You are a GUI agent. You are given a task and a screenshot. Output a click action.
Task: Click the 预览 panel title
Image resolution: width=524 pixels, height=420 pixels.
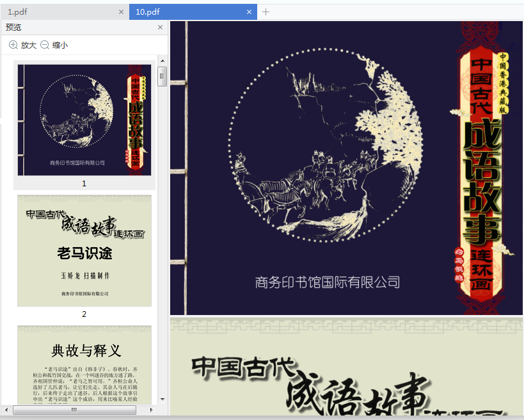(x=13, y=28)
